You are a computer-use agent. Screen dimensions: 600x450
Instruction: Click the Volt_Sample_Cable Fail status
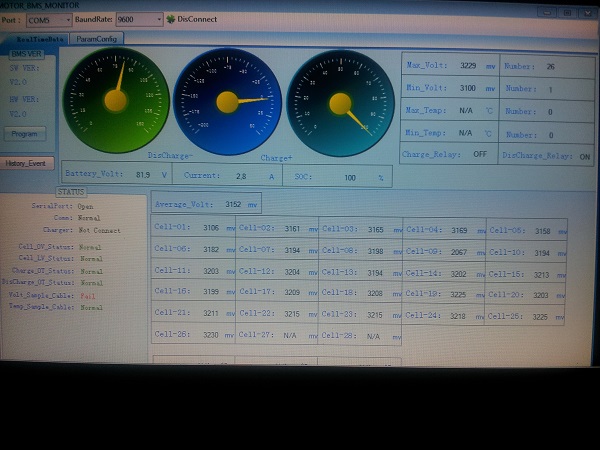click(88, 297)
